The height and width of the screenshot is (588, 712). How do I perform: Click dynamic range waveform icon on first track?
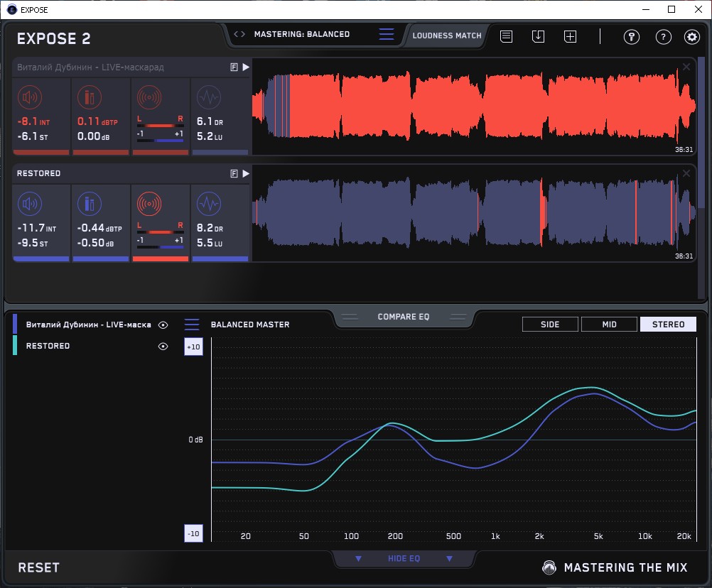pyautogui.click(x=208, y=98)
